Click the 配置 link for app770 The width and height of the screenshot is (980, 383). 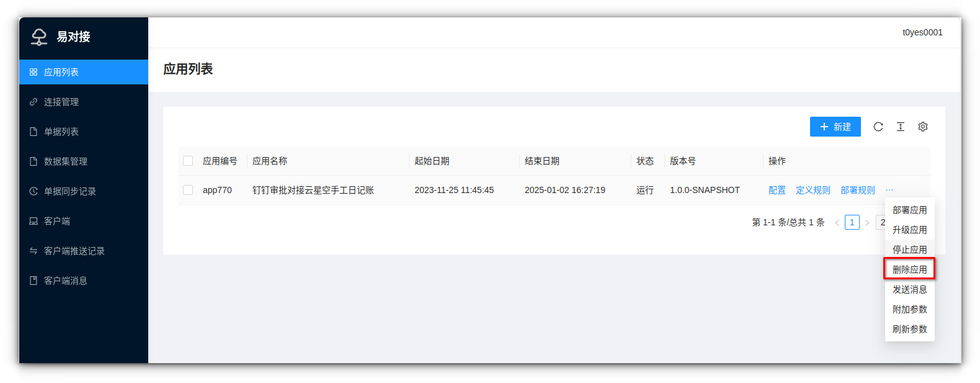click(x=777, y=190)
